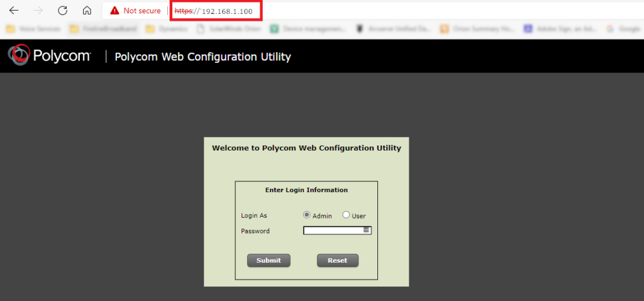This screenshot has height=301, width=644.
Task: Submit the login form
Action: 269,260
